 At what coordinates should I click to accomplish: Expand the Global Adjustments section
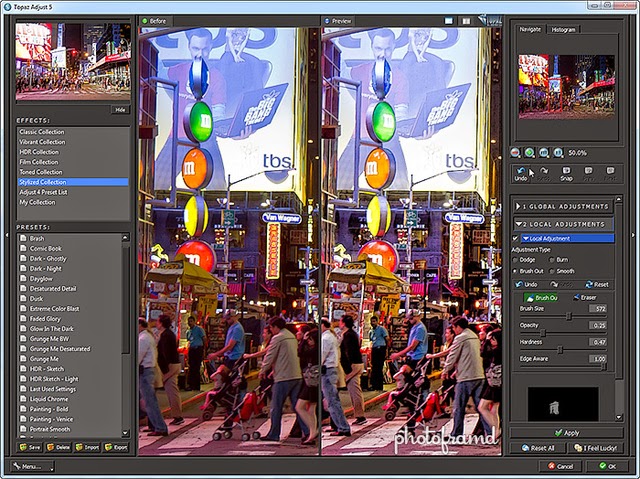(564, 206)
